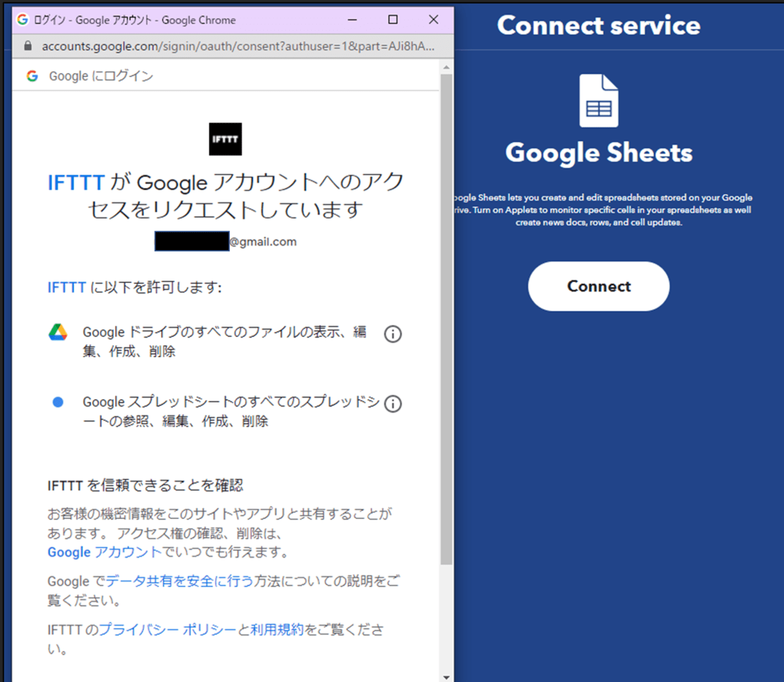Click the black IFTTT logo
Viewport: 784px width, 682px height.
225,139
